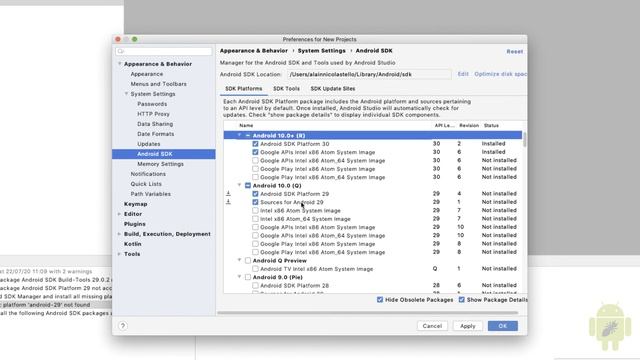
Task: Open HTTP Proxy settings
Action: pos(153,114)
